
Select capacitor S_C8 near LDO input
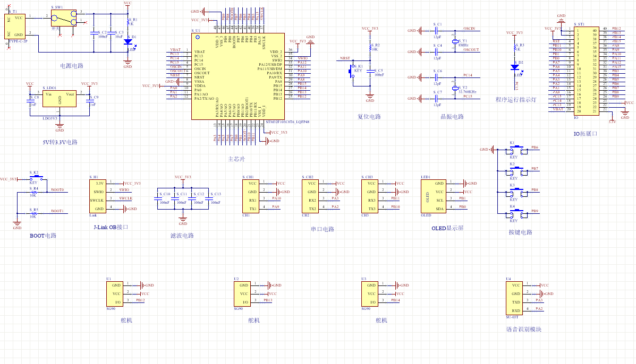click(30, 101)
